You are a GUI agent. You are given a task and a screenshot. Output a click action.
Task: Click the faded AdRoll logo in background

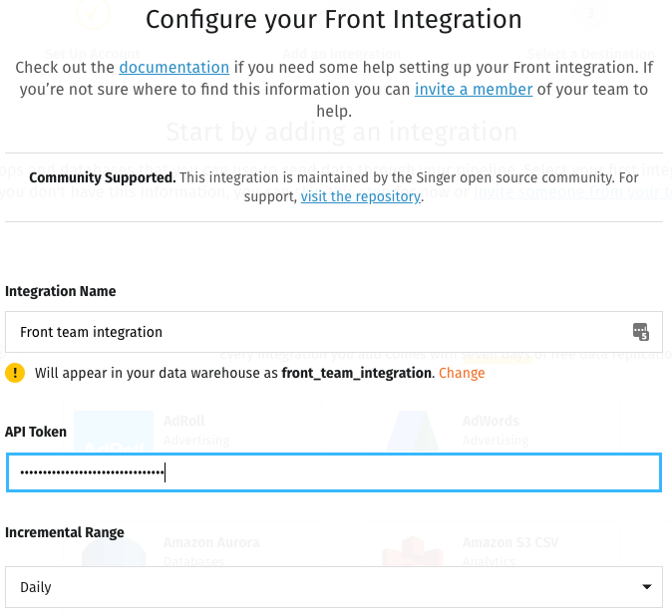pyautogui.click(x=114, y=432)
